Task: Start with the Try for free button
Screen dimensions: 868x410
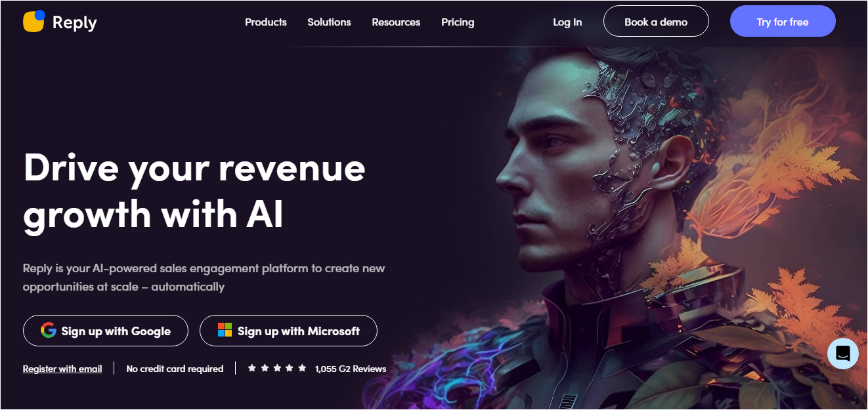Action: point(783,21)
